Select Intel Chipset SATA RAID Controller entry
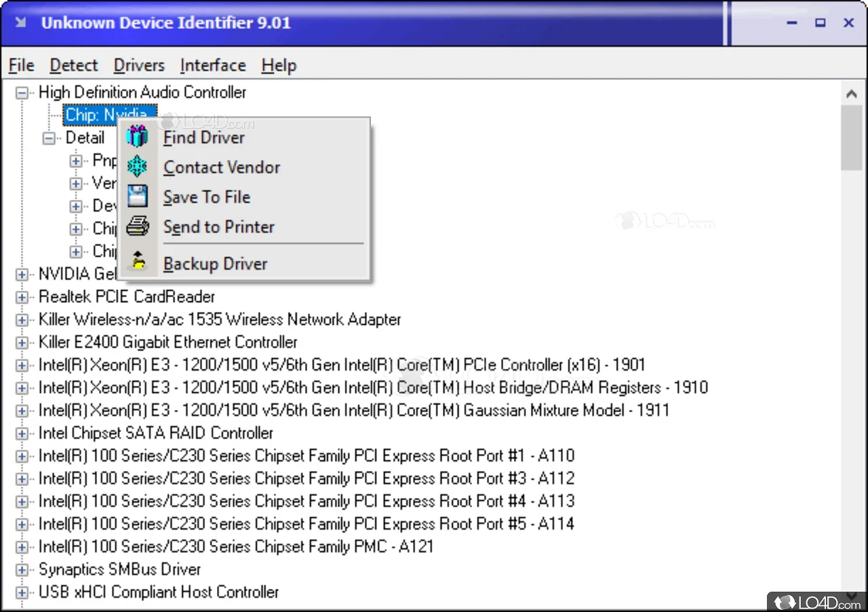Image resolution: width=868 pixels, height=612 pixels. pyautogui.click(x=156, y=433)
